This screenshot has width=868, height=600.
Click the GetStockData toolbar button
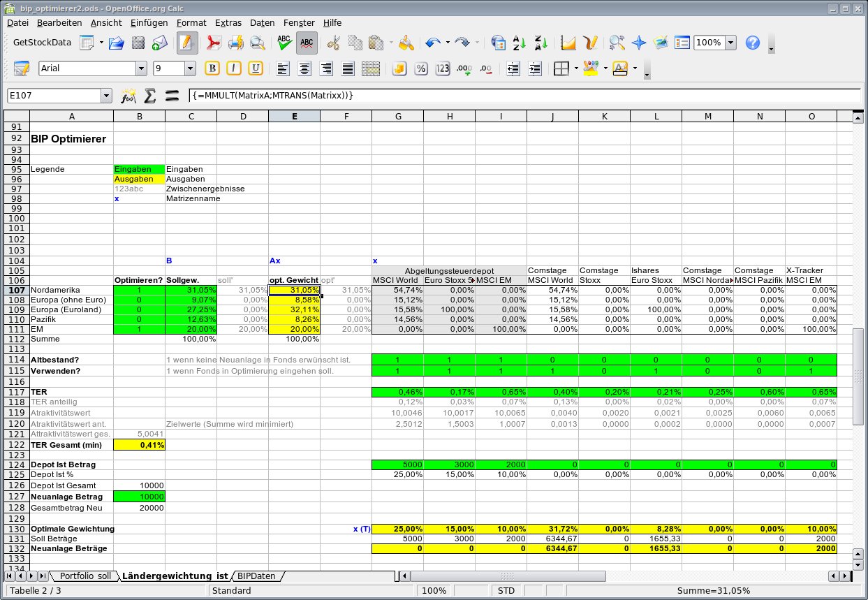tap(43, 43)
